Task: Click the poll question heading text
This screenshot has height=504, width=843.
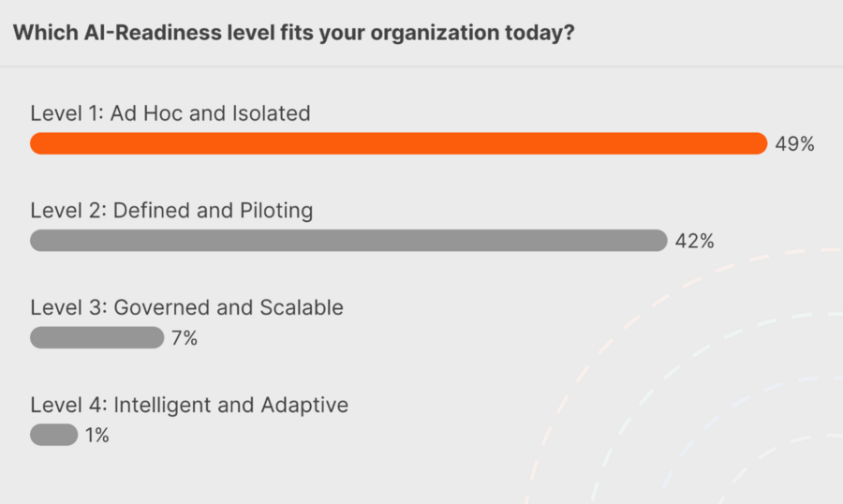Action: [292, 33]
